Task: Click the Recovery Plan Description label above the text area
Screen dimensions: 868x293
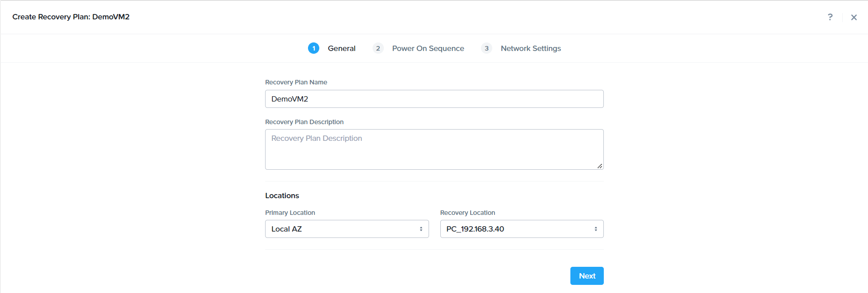Action: coord(304,122)
